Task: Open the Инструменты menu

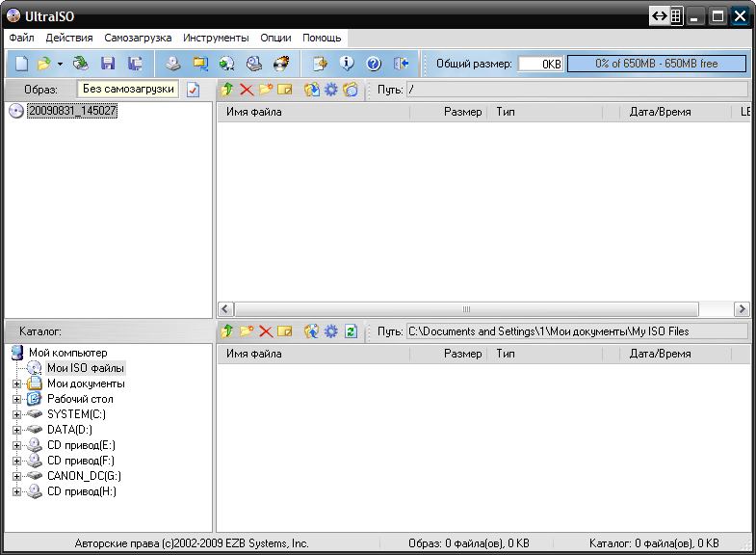Action: click(x=216, y=38)
